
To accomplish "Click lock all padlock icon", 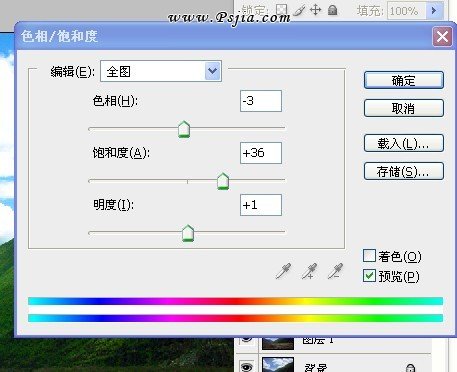I will click(332, 10).
